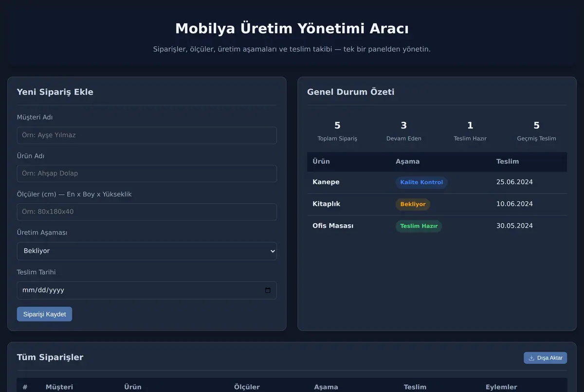Screen dimensions: 584x392
Task: Select the Kitaplık product name
Action: [327, 204]
